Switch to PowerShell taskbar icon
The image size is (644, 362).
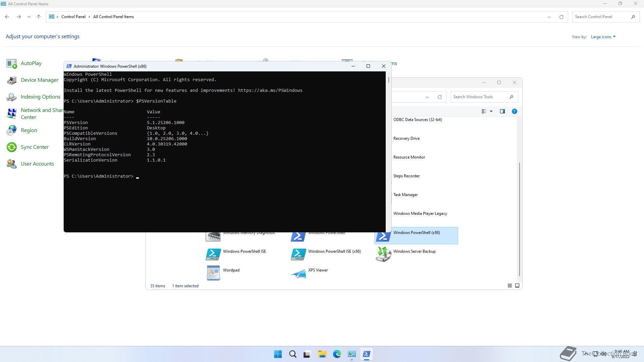click(366, 354)
